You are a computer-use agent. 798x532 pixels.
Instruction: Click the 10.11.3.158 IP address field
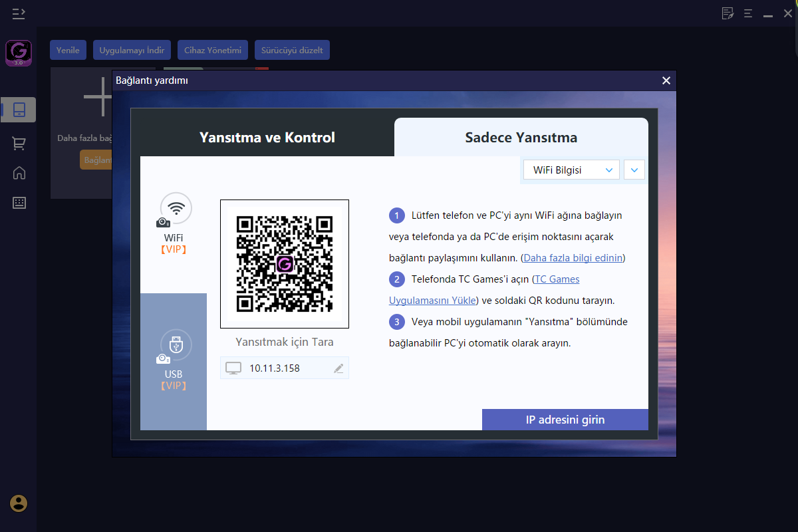click(x=285, y=368)
